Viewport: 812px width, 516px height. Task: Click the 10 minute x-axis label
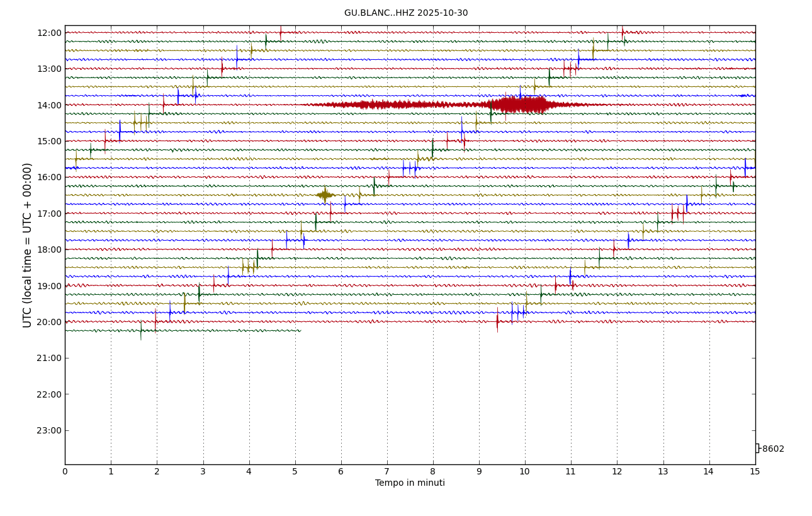point(525,472)
